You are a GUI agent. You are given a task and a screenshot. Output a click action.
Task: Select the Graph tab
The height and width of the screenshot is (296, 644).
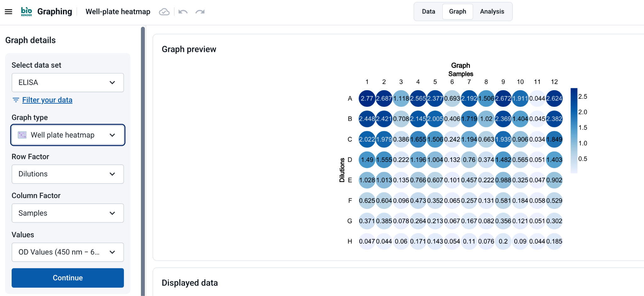[x=458, y=12]
